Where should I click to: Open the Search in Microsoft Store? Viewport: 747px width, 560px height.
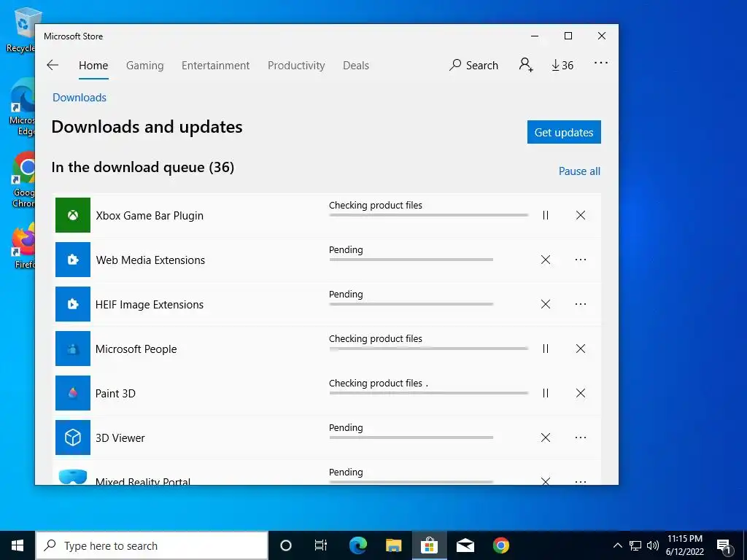473,65
